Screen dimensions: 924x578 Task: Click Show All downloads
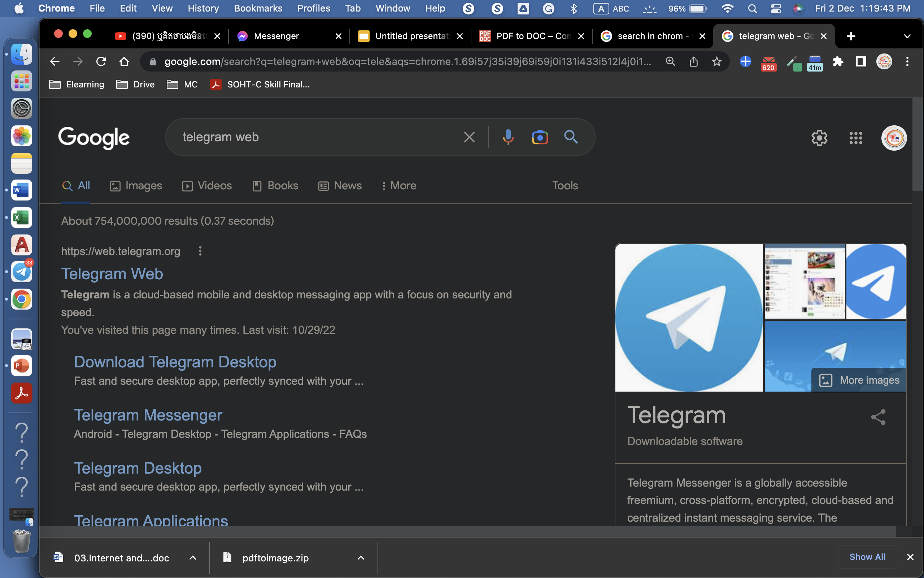coord(867,557)
